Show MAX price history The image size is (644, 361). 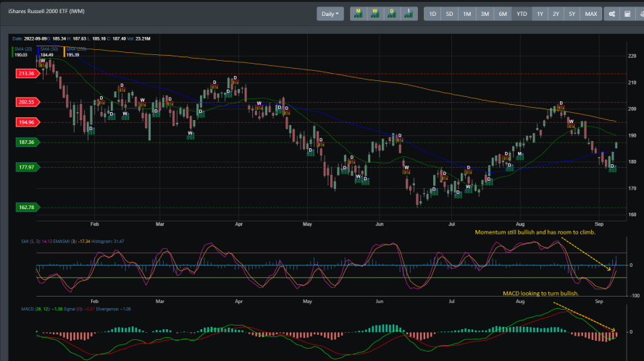[x=591, y=14]
